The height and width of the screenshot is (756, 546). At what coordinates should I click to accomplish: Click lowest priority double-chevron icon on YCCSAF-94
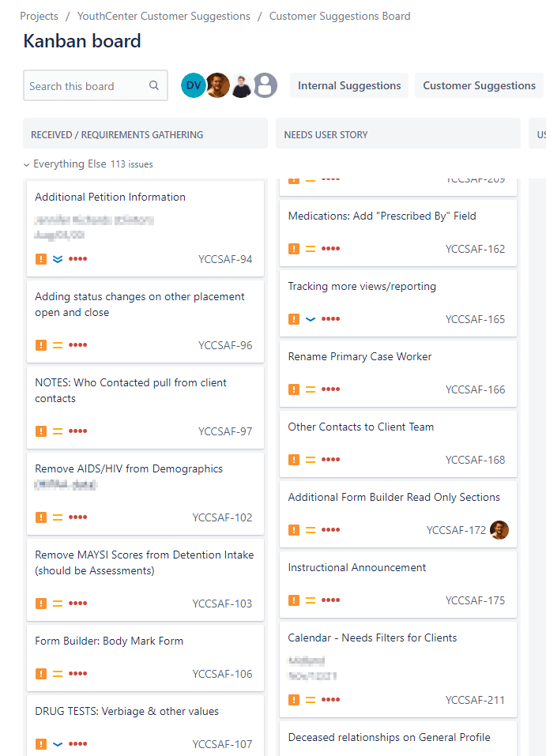click(58, 259)
